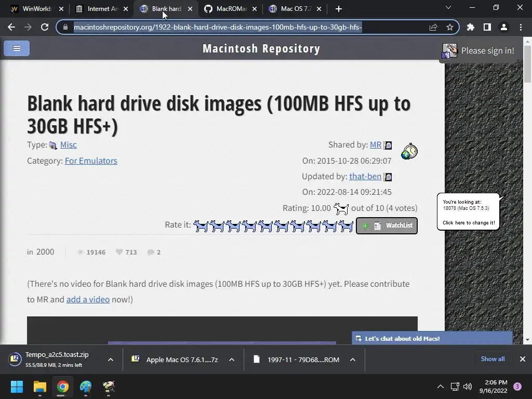The height and width of the screenshot is (399, 532).
Task: Click the Chrome taskbar icon
Action: tap(63, 387)
